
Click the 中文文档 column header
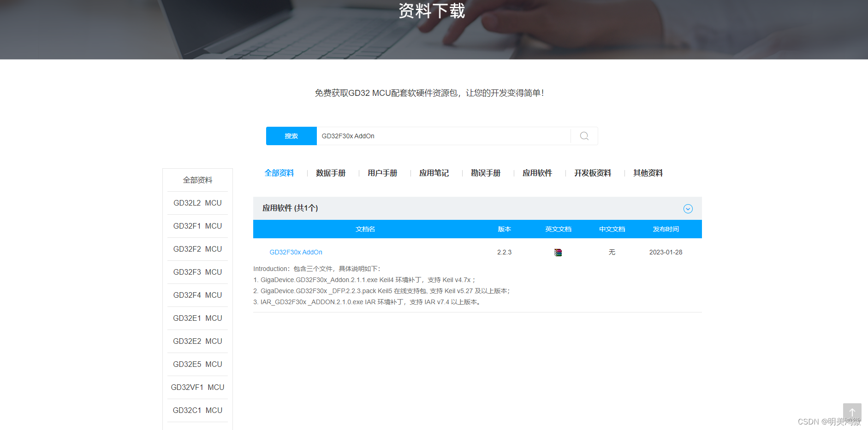coord(612,229)
